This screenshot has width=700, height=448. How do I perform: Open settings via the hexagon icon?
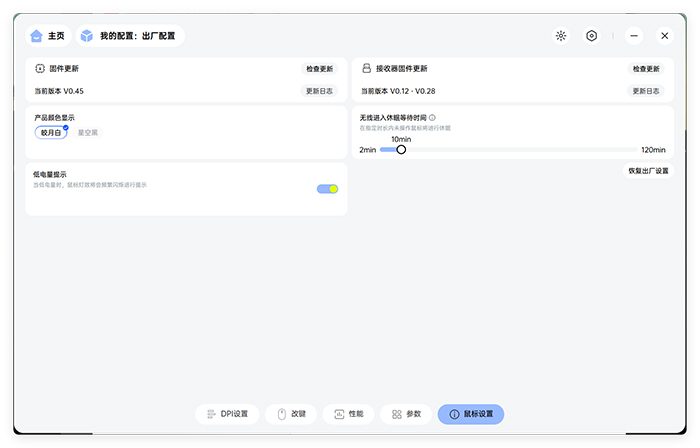(x=592, y=36)
